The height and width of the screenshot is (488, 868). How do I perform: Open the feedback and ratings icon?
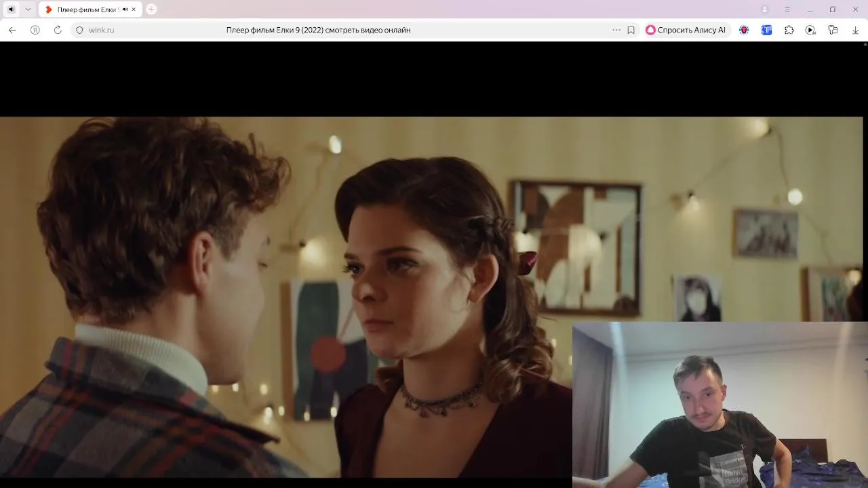coord(833,30)
